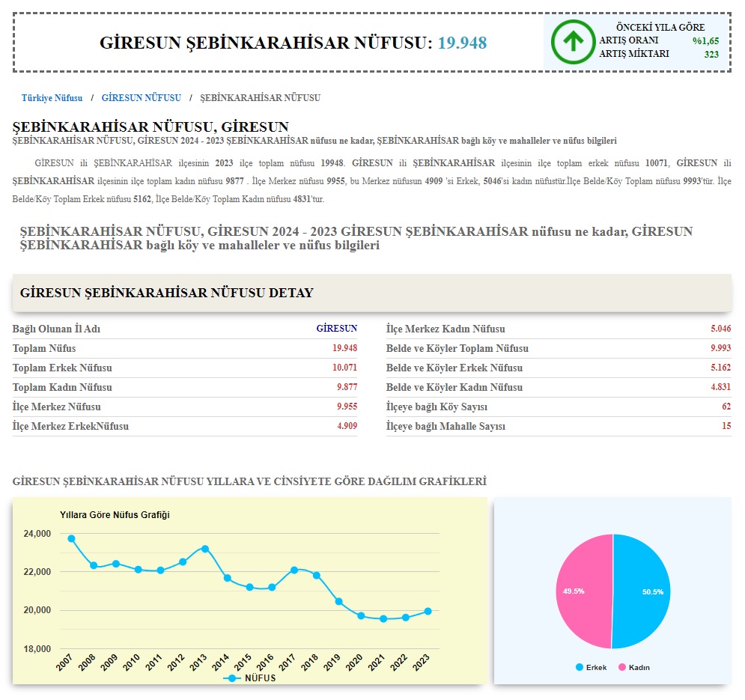Screen dimensions: 745x700
Task: Open the GİRESUN province link in detail table
Action: coord(336,329)
